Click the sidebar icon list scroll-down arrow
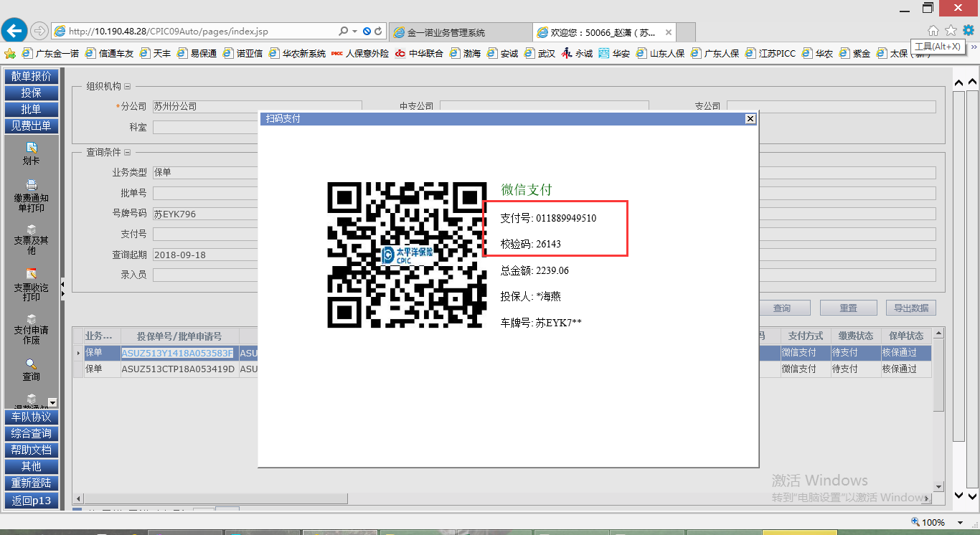The width and height of the screenshot is (980, 535). (52, 402)
